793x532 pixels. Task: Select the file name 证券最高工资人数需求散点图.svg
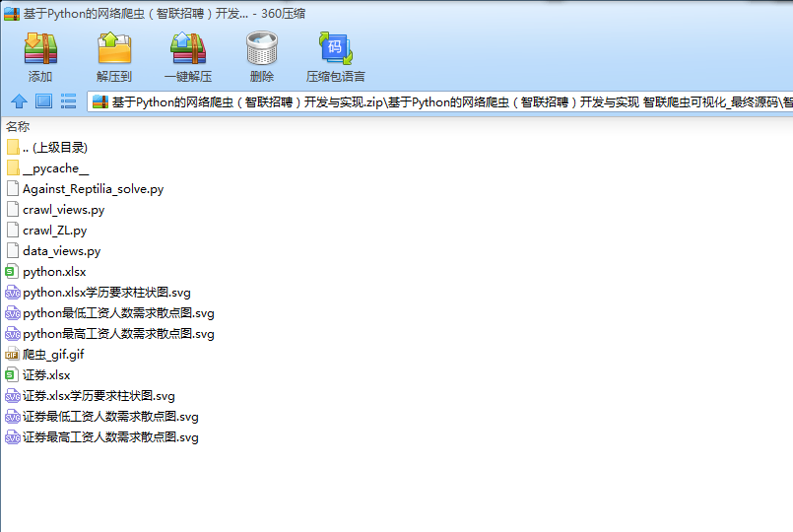(x=110, y=438)
